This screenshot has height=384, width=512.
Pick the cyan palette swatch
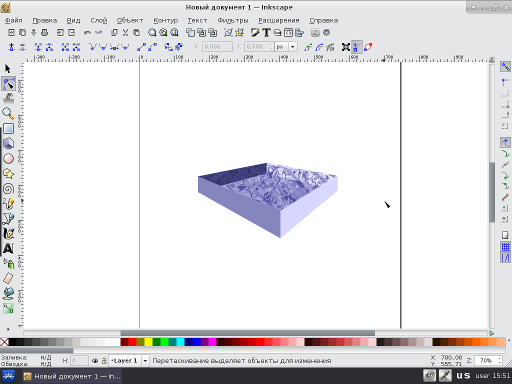coord(180,342)
